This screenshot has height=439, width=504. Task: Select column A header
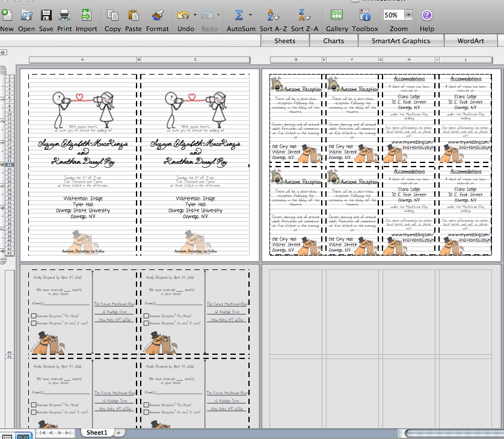pyautogui.click(x=82, y=60)
